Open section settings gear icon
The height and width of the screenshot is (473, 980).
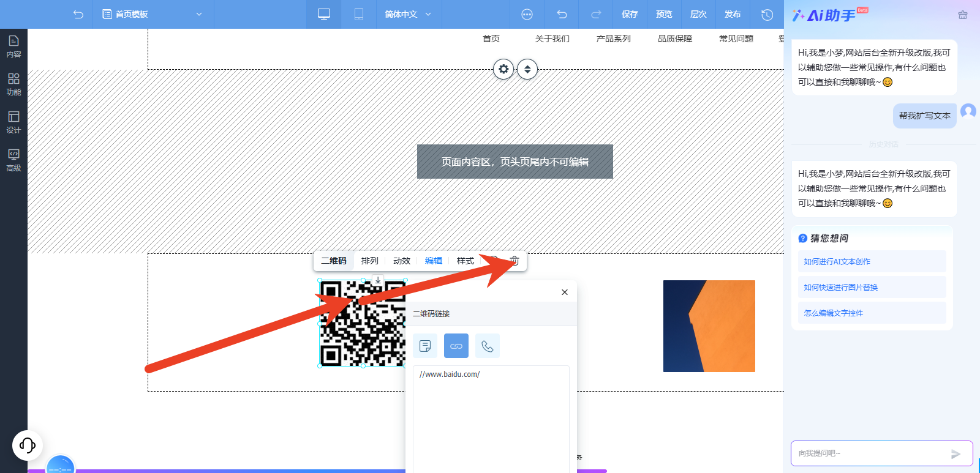click(x=503, y=69)
